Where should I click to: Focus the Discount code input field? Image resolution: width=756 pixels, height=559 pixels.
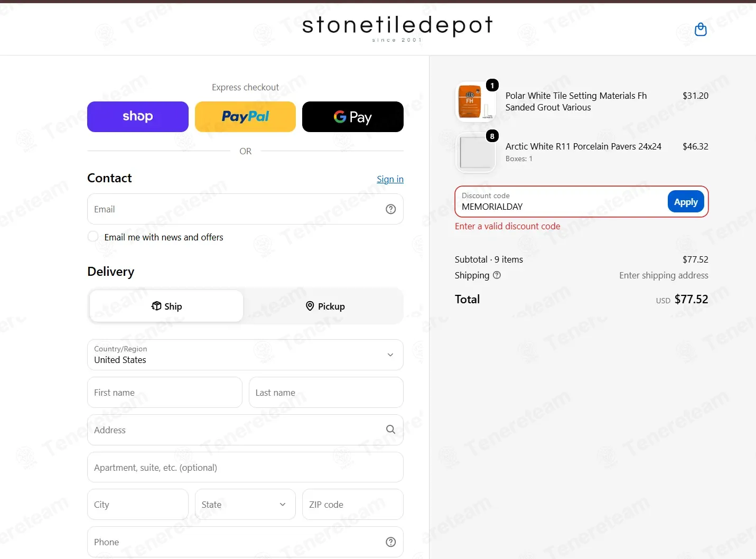pos(561,201)
